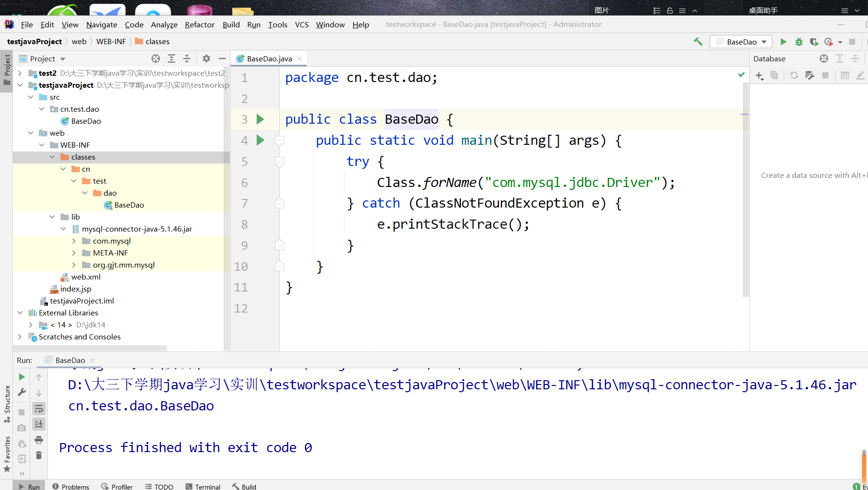Image resolution: width=868 pixels, height=490 pixels.
Task: Click the run gutter arrow on line 3
Action: pyautogui.click(x=260, y=119)
